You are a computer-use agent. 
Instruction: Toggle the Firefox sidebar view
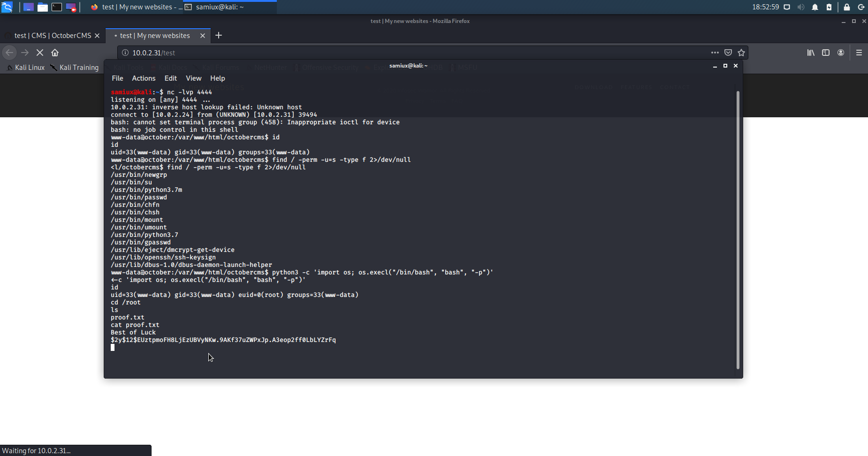pyautogui.click(x=826, y=53)
